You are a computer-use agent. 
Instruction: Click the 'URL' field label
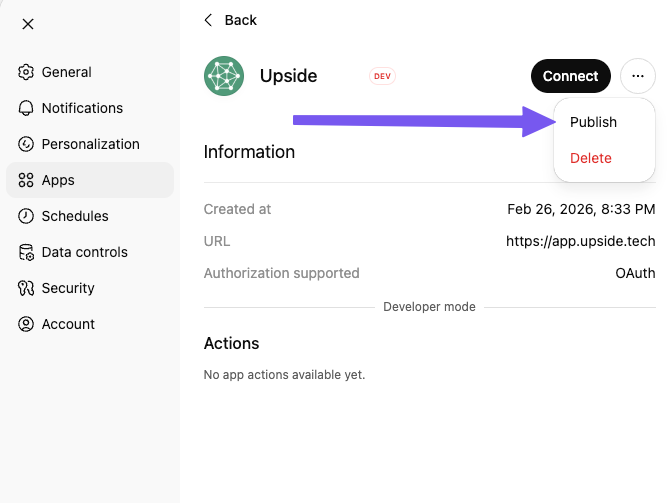coord(217,241)
